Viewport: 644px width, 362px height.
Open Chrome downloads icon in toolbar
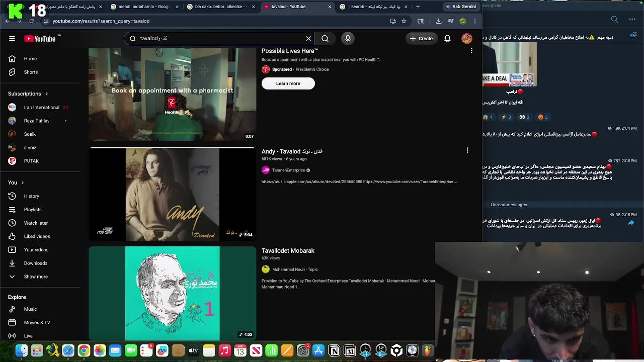tap(438, 21)
